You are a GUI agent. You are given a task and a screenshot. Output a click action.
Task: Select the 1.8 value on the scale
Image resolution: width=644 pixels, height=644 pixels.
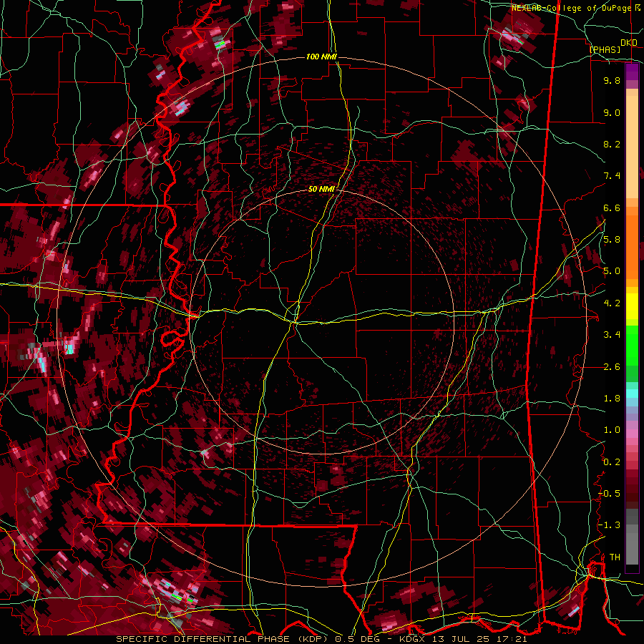coord(612,399)
